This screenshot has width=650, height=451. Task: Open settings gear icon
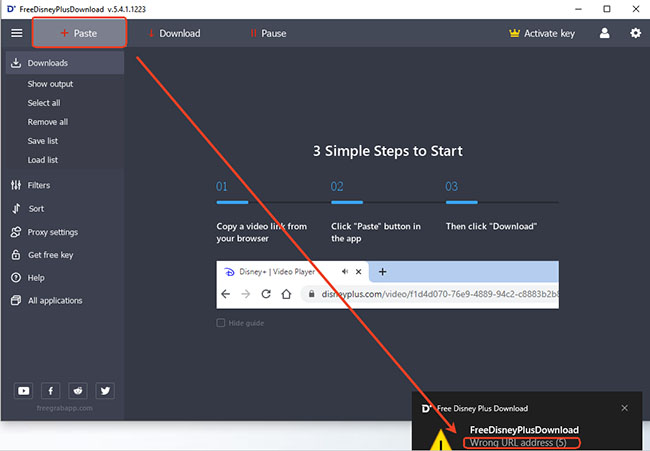click(x=635, y=33)
